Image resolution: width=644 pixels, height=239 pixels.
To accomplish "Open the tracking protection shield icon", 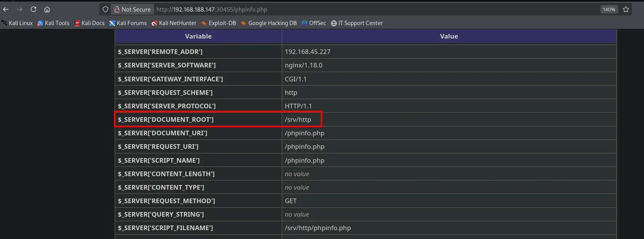I will point(105,9).
